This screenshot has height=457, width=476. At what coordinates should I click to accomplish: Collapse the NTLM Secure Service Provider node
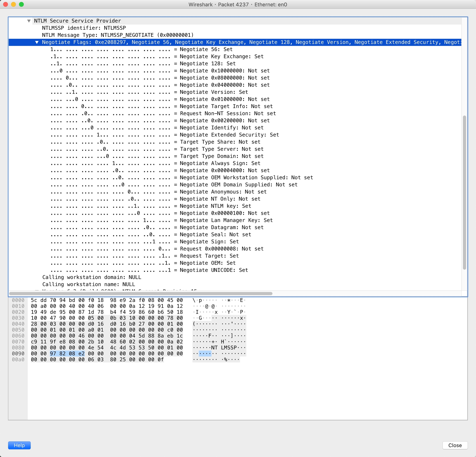click(29, 21)
